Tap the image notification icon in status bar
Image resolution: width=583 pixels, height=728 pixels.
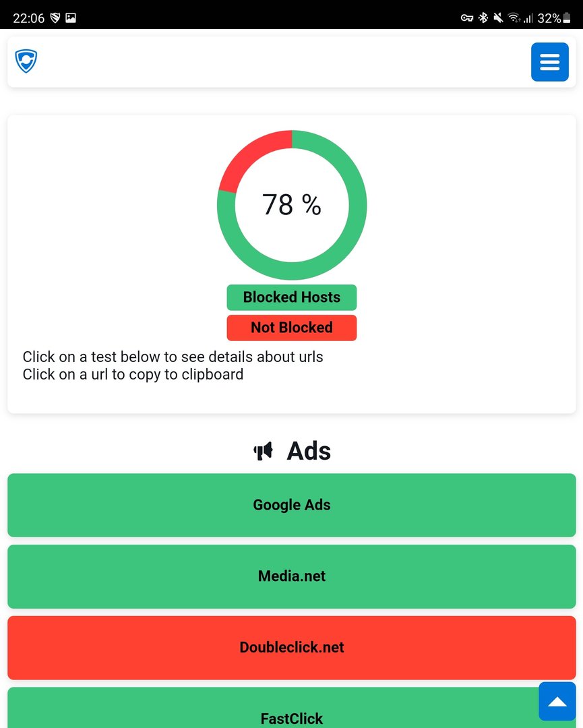[71, 18]
